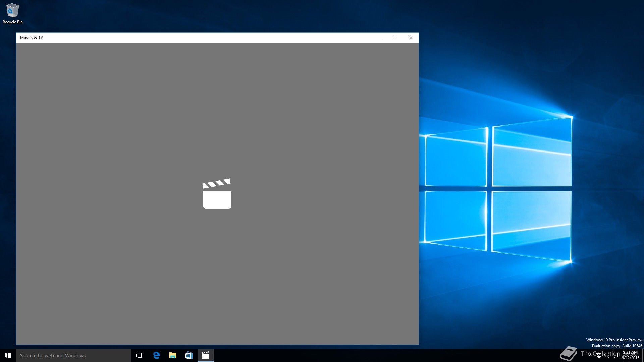Screen dimensions: 644x362
Task: Minimize the Movies & TV window
Action: (380, 38)
